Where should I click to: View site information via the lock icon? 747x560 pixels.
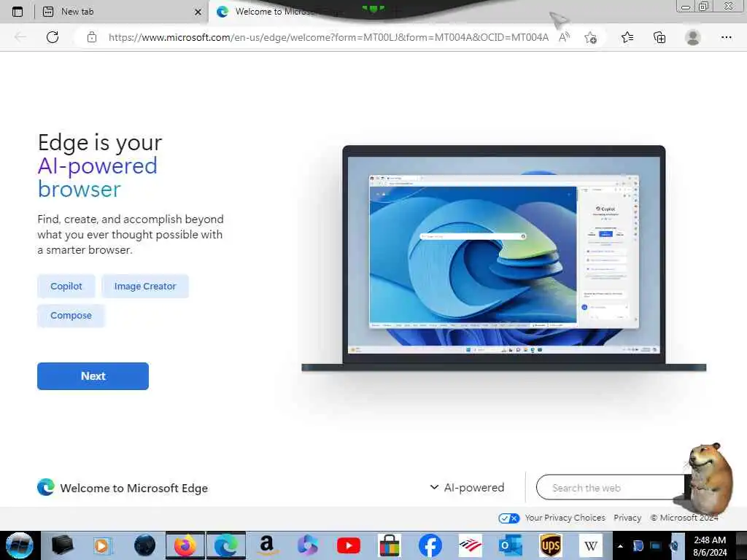tap(92, 37)
